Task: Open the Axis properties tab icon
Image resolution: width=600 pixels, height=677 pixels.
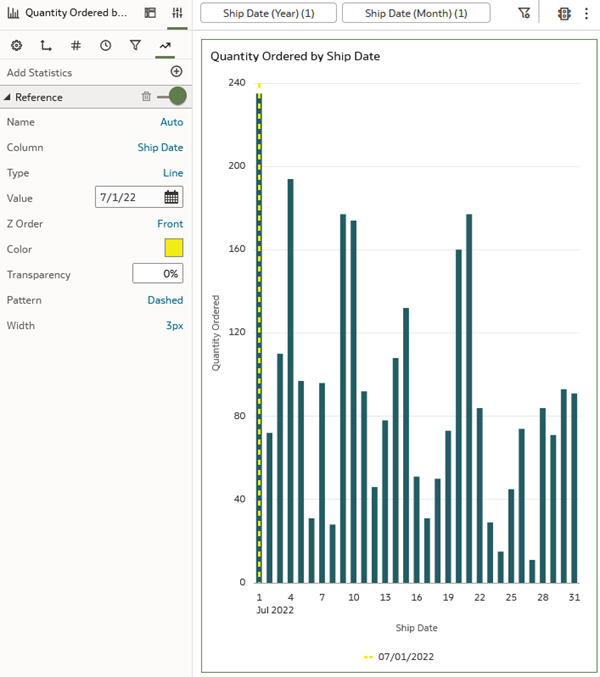Action: tap(46, 45)
